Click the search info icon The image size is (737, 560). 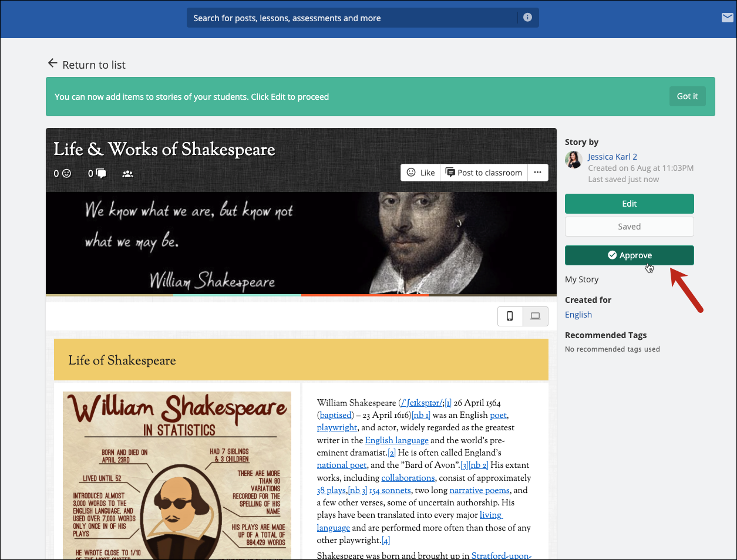tap(527, 18)
